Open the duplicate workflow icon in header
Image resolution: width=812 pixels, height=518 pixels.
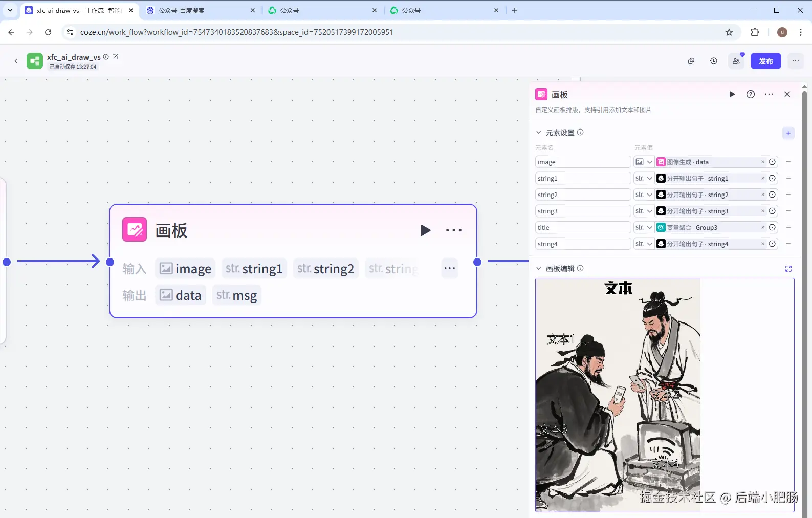[691, 61]
